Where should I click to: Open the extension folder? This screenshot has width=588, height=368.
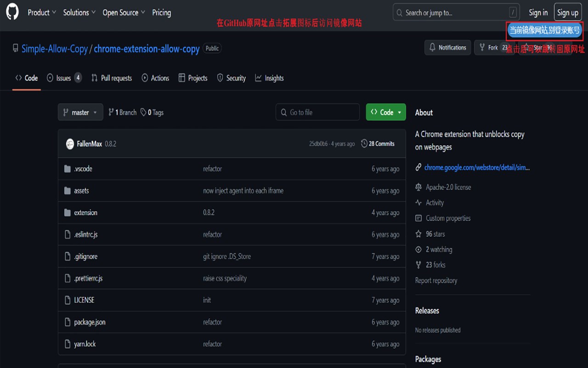[85, 213]
